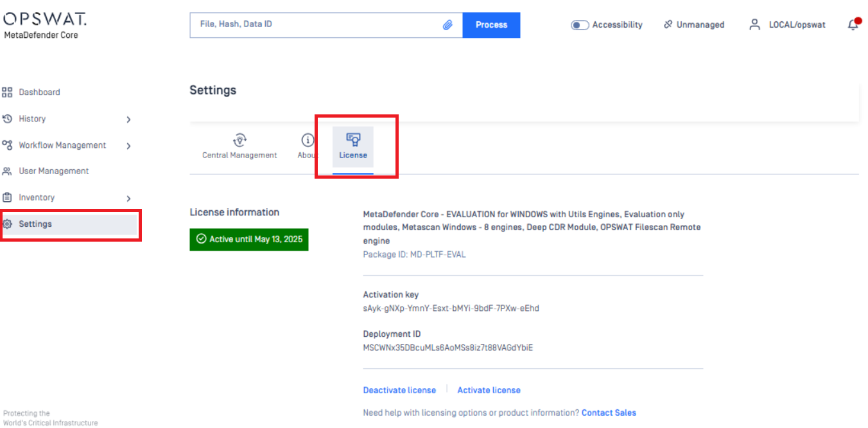
Task: Attach a file using the paperclip icon
Action: click(449, 24)
